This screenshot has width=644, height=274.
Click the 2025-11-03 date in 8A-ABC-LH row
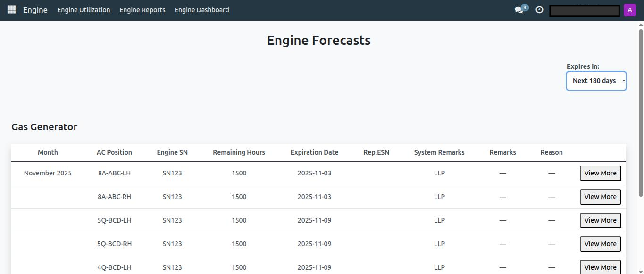click(x=314, y=173)
